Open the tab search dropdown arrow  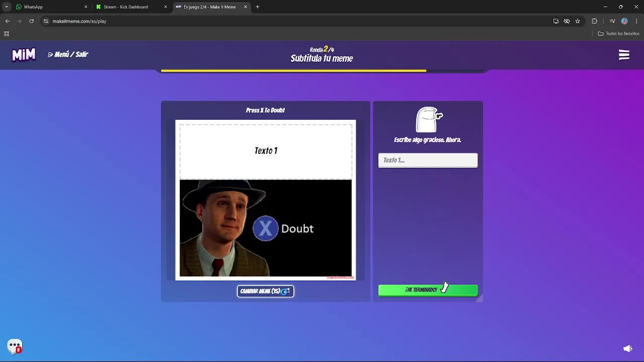pyautogui.click(x=7, y=7)
